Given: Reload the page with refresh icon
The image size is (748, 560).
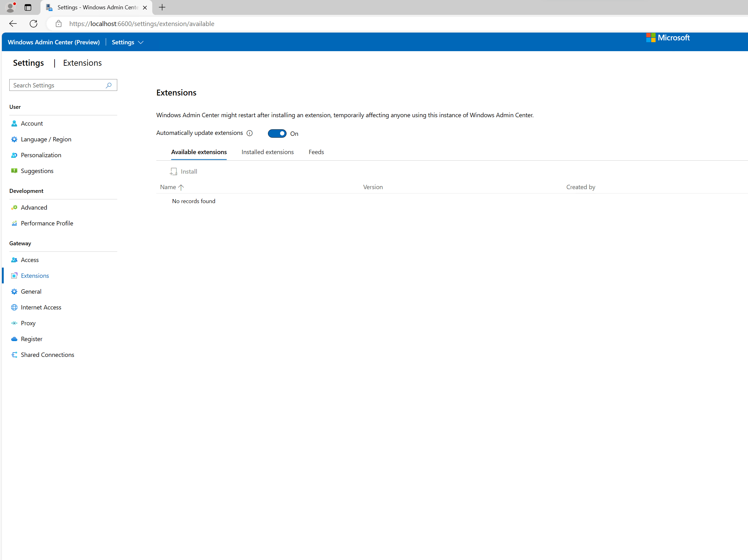Looking at the screenshot, I should click(x=33, y=24).
